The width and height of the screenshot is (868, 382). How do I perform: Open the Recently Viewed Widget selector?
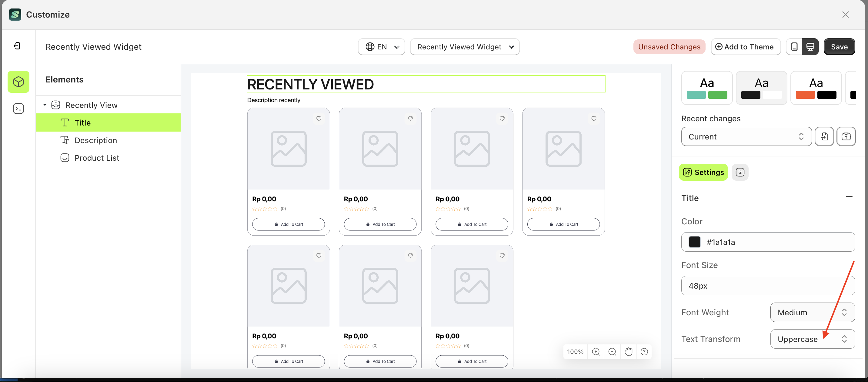pyautogui.click(x=465, y=46)
